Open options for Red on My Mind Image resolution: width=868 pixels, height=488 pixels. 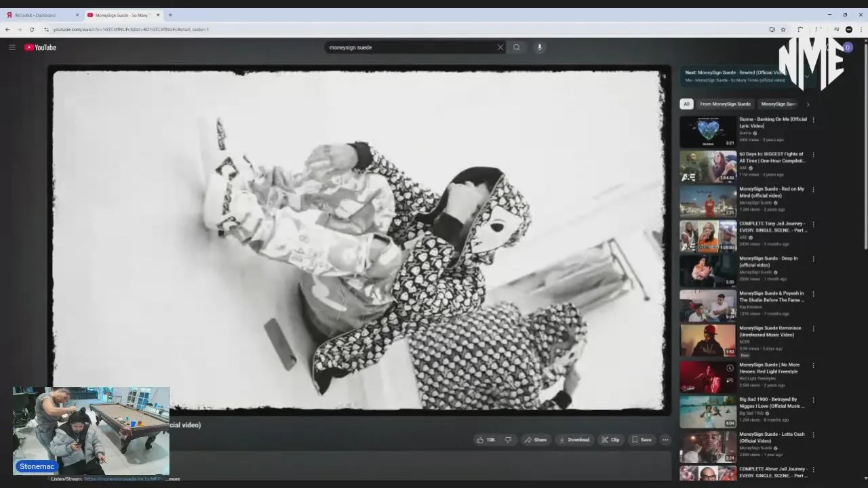813,190
